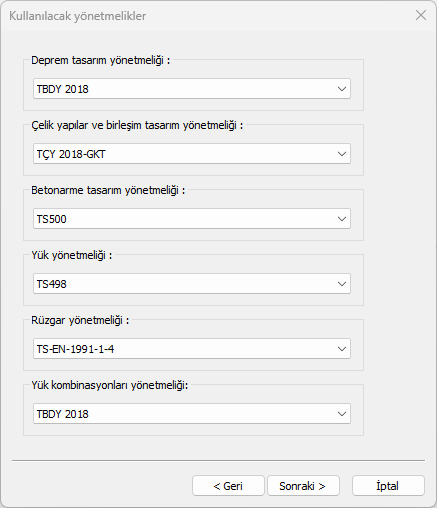Go back with the Geri button
Image resolution: width=437 pixels, height=508 pixels.
click(x=228, y=486)
